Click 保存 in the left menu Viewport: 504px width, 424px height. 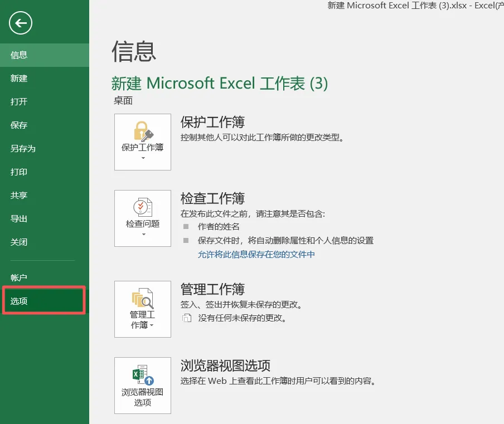45,125
